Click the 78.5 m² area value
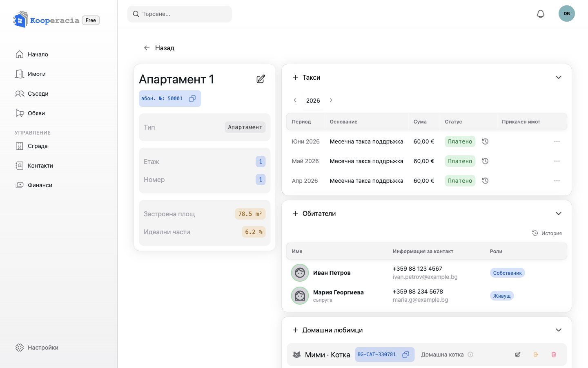588x368 pixels. pos(250,214)
